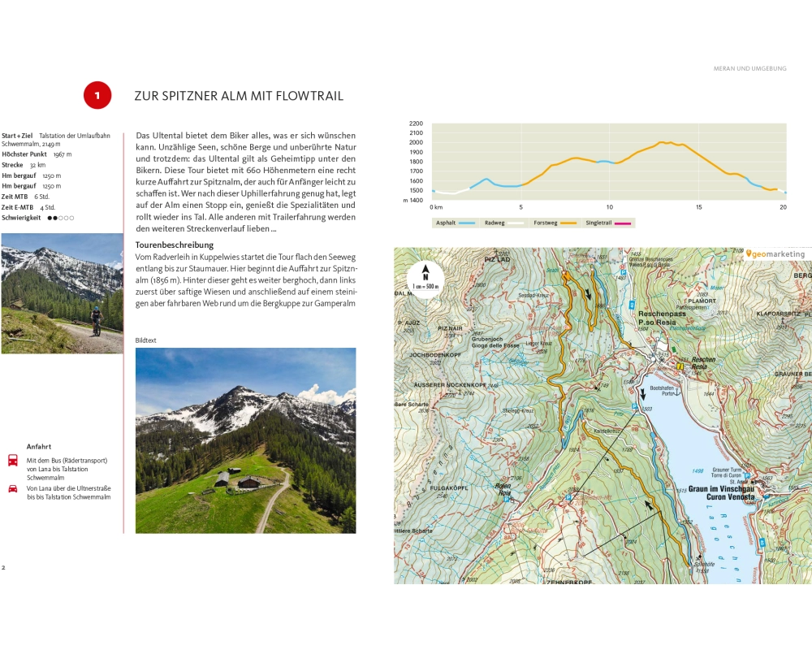812x650 pixels.
Task: Click the title Zur Spitzner Alm mit Flowtrail
Action: click(x=239, y=96)
